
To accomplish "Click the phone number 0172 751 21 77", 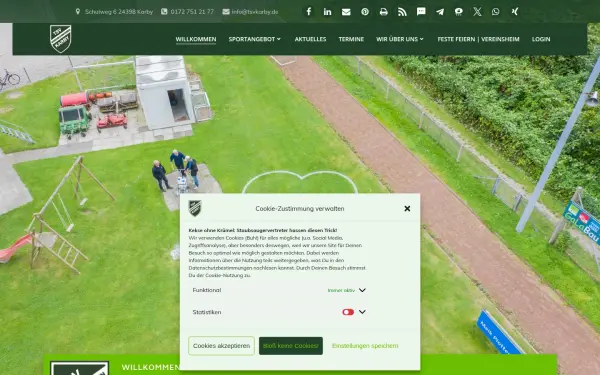I will (x=192, y=11).
